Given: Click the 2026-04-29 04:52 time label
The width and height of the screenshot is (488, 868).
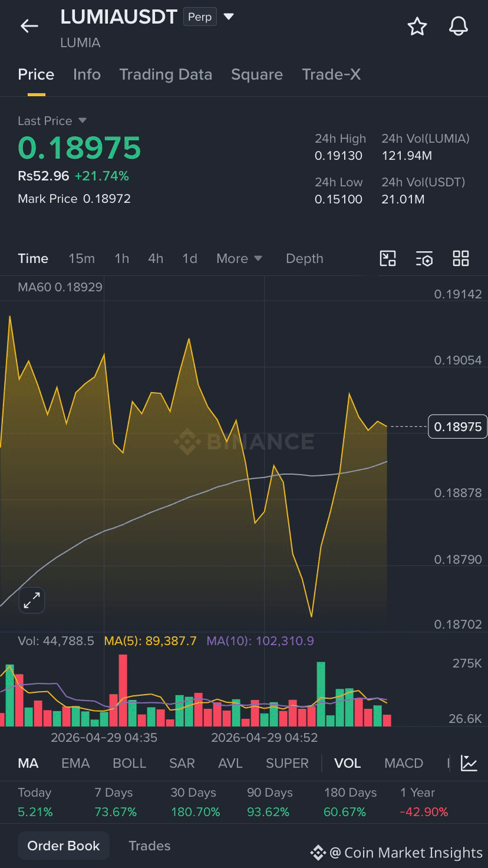Looking at the screenshot, I should click(265, 737).
